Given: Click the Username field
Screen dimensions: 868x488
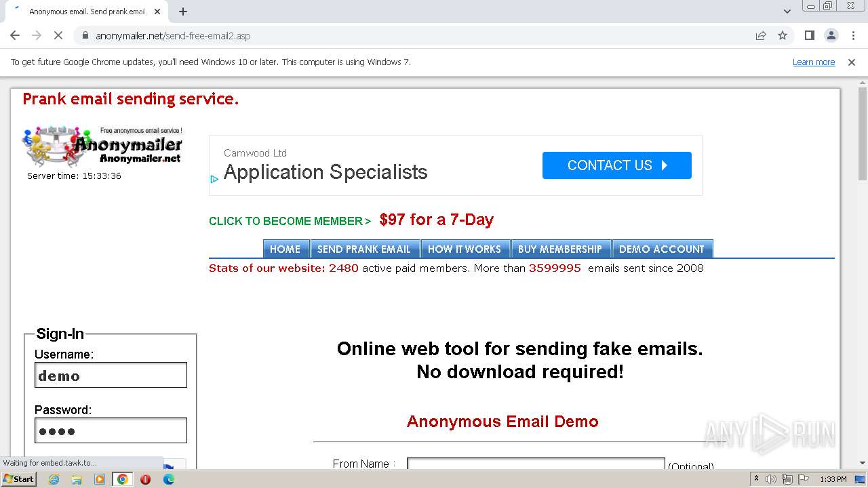Looking at the screenshot, I should coord(111,375).
